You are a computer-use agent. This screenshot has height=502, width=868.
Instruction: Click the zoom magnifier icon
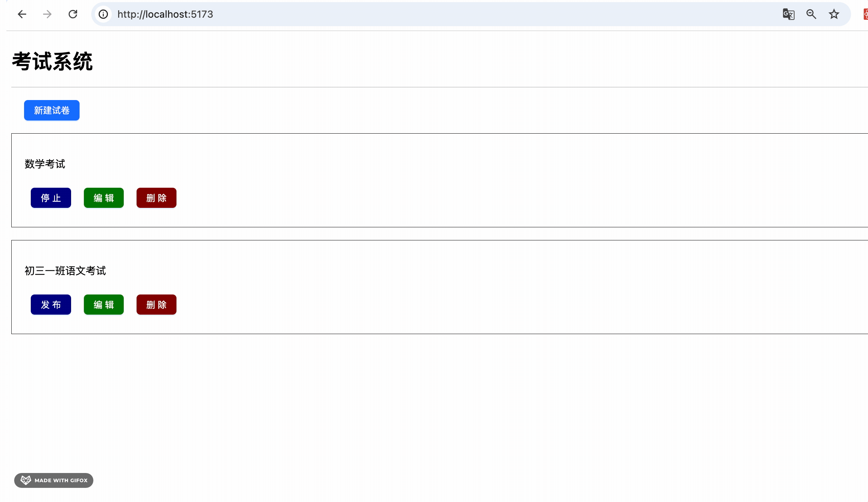pyautogui.click(x=811, y=14)
